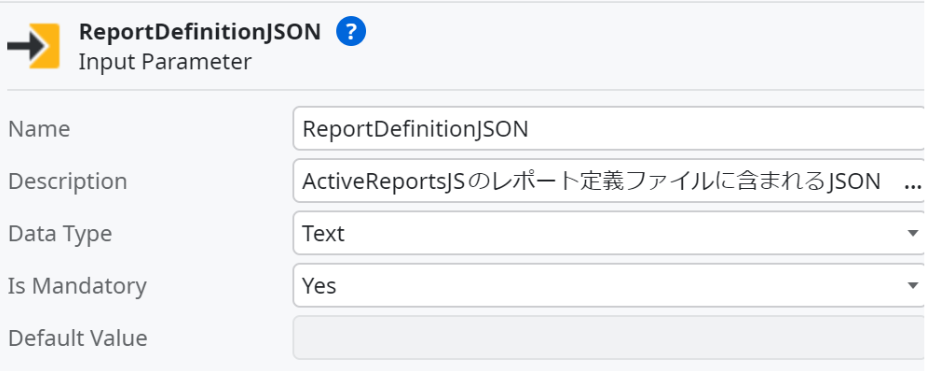The height and width of the screenshot is (371, 925).
Task: Click the blue help question mark icon
Action: click(351, 31)
